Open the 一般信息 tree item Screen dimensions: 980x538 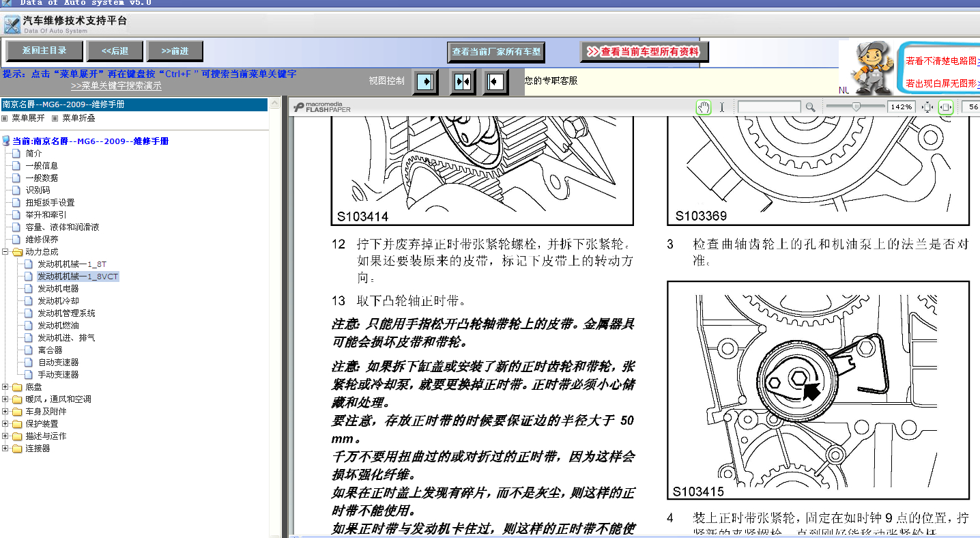(x=42, y=166)
